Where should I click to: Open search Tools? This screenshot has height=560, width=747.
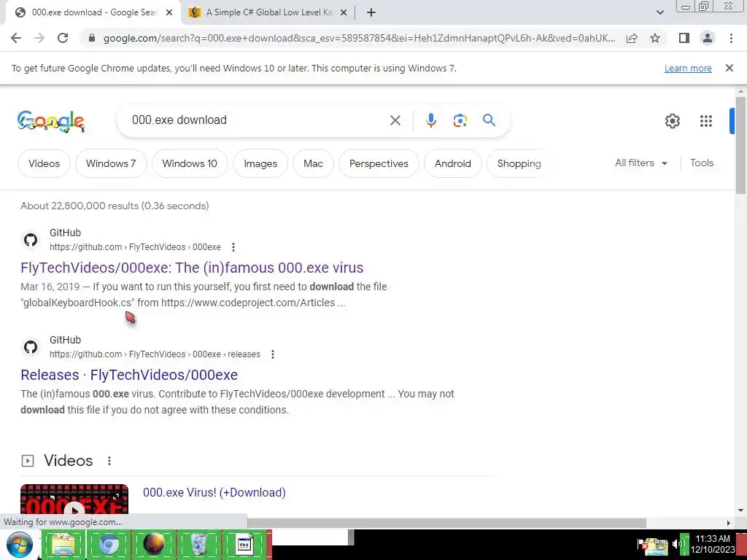pyautogui.click(x=702, y=163)
